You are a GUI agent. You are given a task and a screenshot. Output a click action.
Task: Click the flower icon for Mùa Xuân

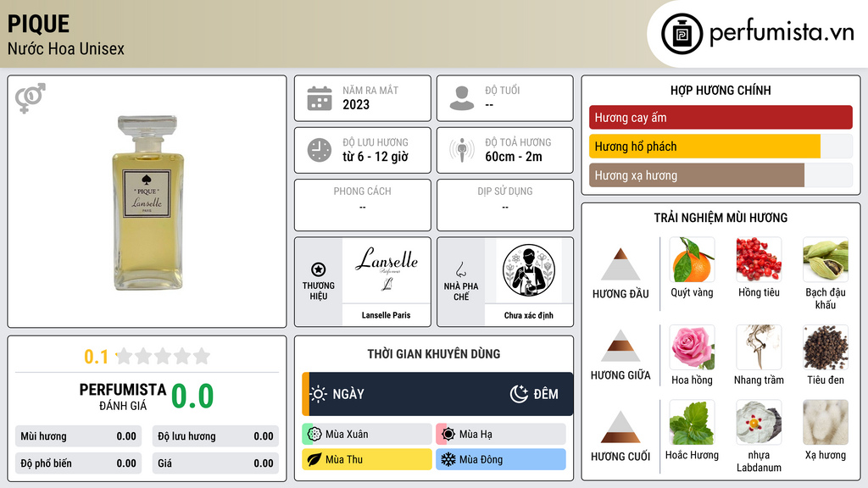(314, 435)
